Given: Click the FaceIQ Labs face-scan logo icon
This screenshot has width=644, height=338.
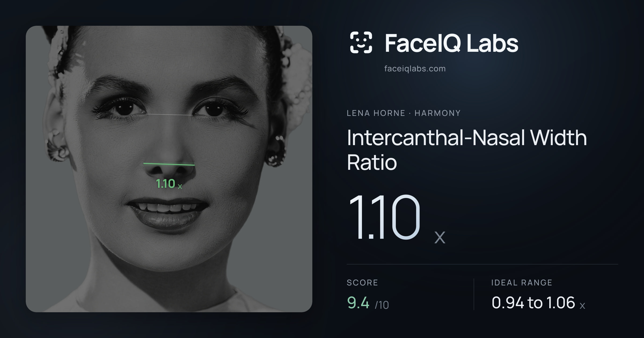Looking at the screenshot, I should 361,42.
